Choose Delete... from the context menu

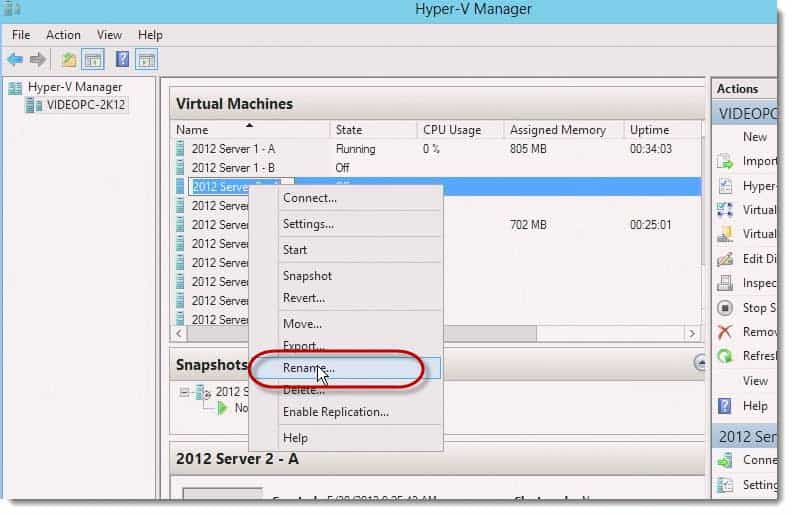tap(346, 390)
